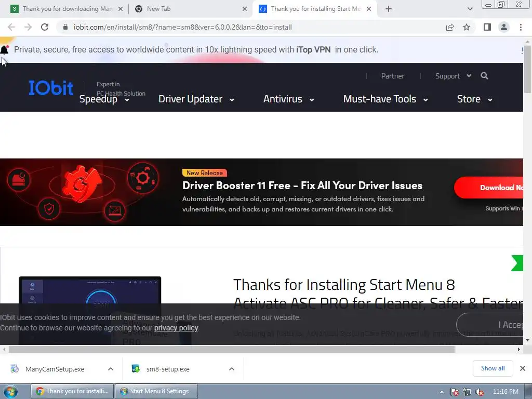
Task: Expand the Driver Updater menu
Action: (196, 99)
